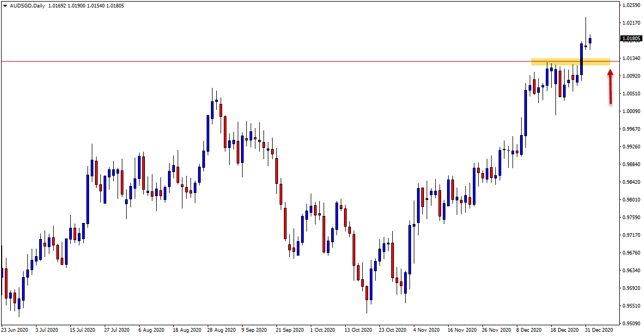The height and width of the screenshot is (336, 644).
Task: Click the 0.95090 price axis label
Action: tap(630, 324)
